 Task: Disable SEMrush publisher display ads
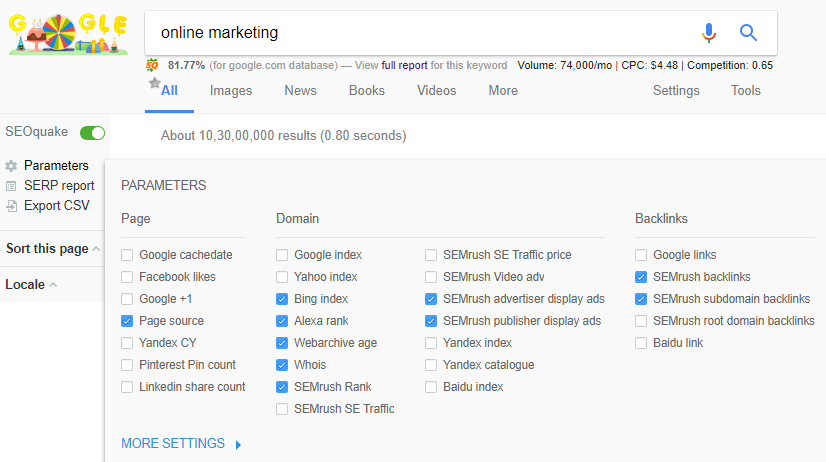pos(431,321)
